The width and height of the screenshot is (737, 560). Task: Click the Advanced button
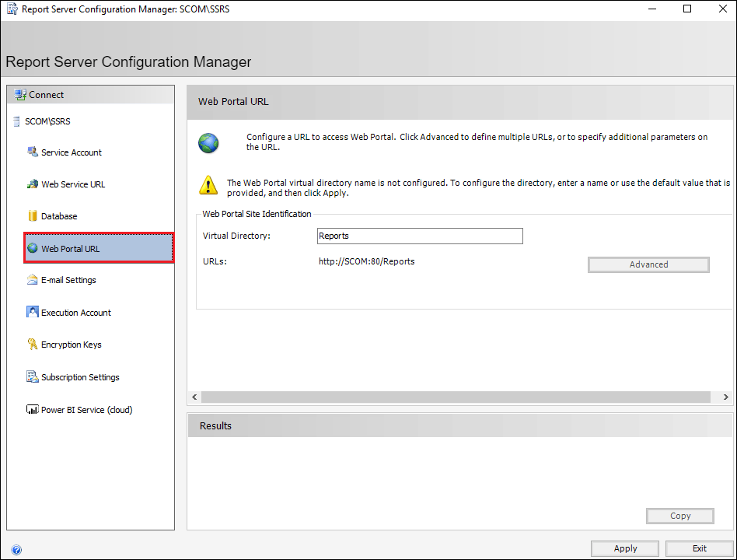point(648,264)
